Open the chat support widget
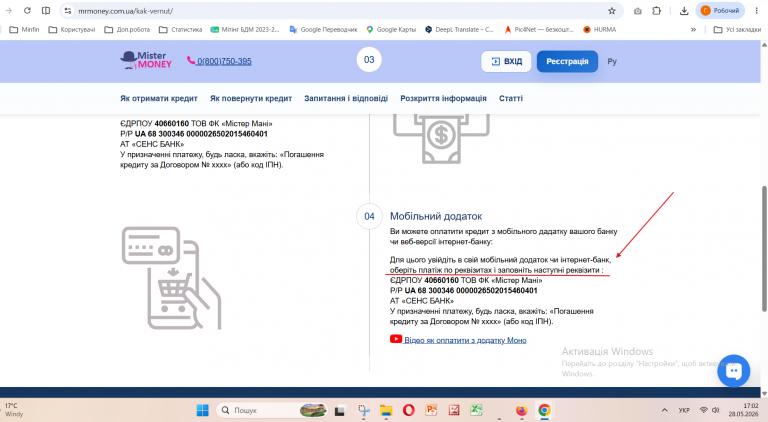This screenshot has height=422, width=768. point(733,371)
